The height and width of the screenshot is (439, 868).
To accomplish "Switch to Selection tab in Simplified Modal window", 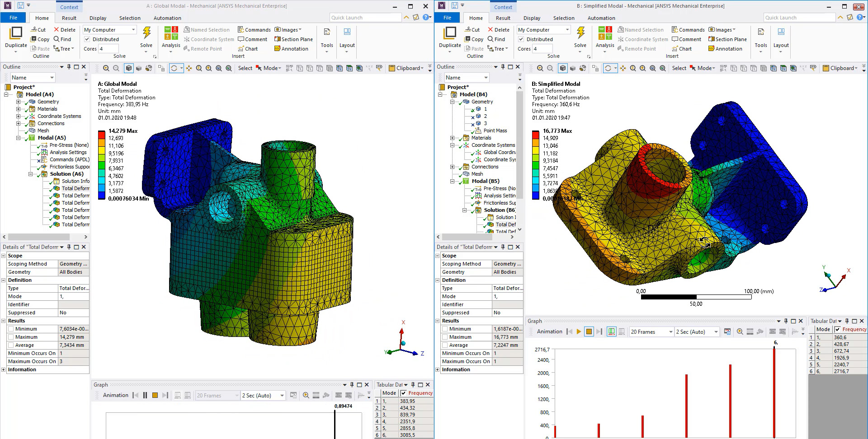I will point(564,18).
